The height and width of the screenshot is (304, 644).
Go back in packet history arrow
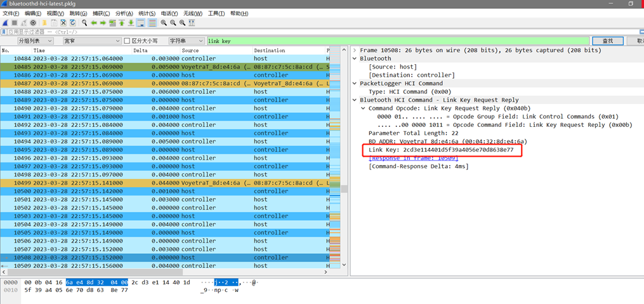click(94, 23)
